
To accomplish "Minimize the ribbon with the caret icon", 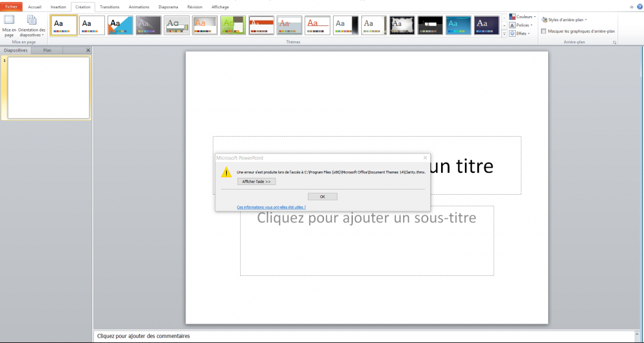I will pos(631,6).
